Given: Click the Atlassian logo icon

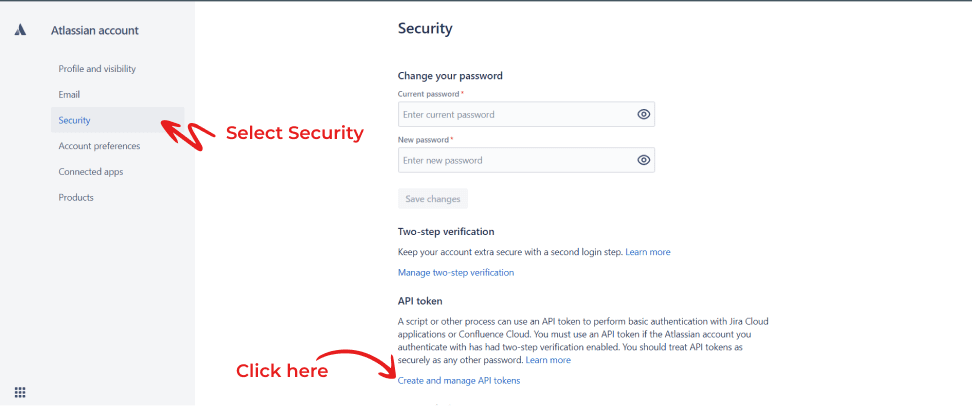Looking at the screenshot, I should 20,30.
